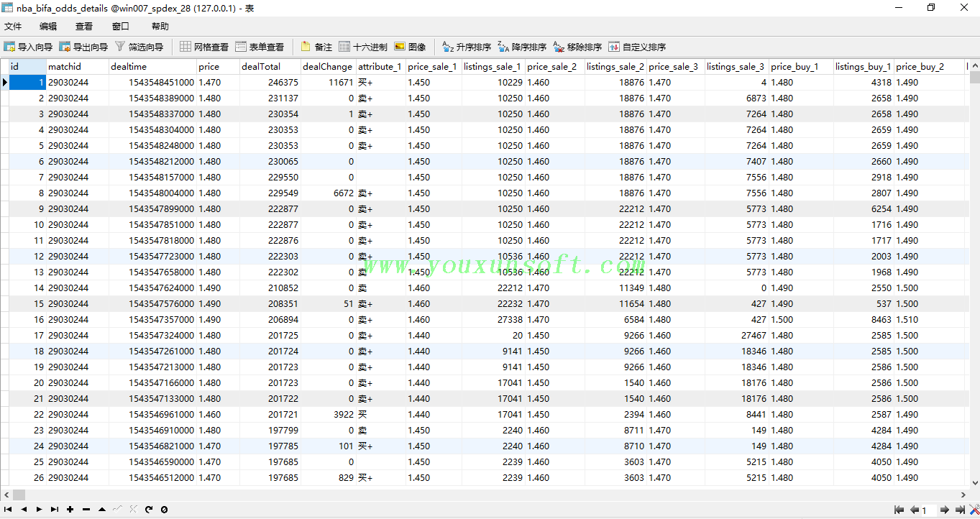Select dealChange cell 3922 in row 22
The image size is (980, 519).
(329, 414)
